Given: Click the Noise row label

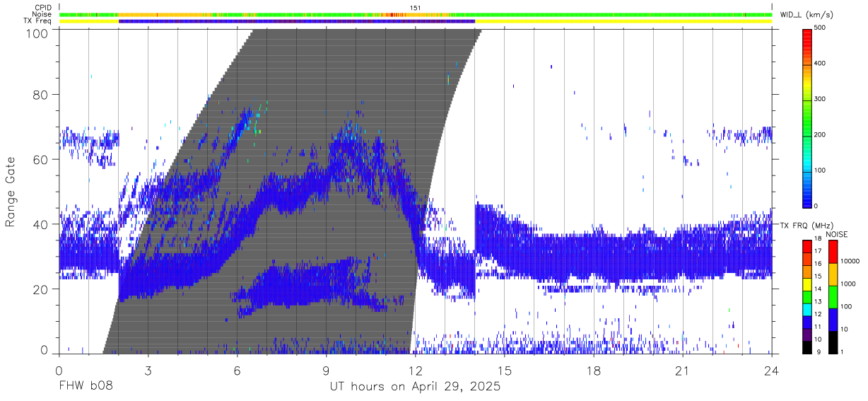Looking at the screenshot, I should pyautogui.click(x=43, y=14).
